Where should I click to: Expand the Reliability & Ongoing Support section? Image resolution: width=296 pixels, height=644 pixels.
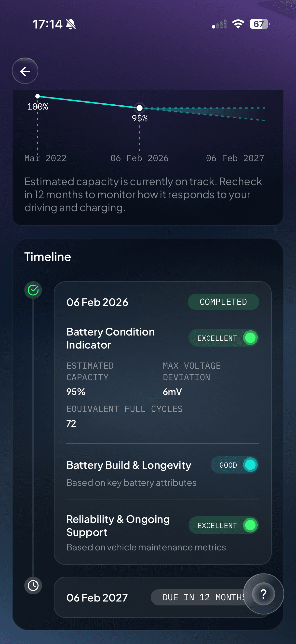(x=118, y=526)
